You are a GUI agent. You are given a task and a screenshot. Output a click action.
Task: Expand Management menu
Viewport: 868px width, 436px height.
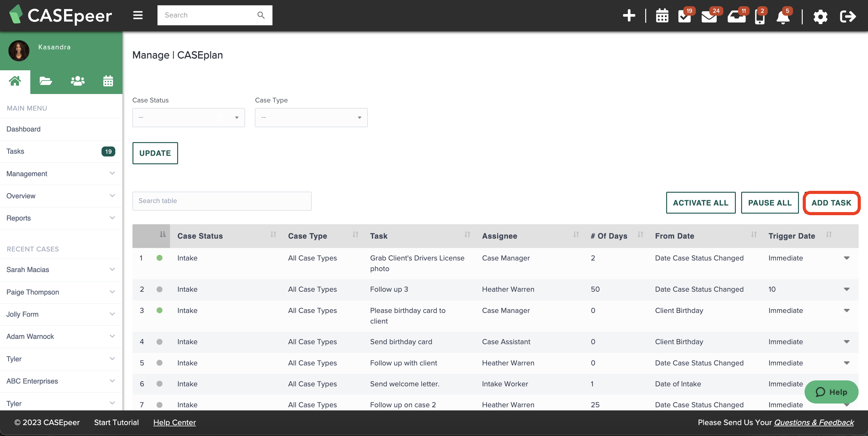61,174
